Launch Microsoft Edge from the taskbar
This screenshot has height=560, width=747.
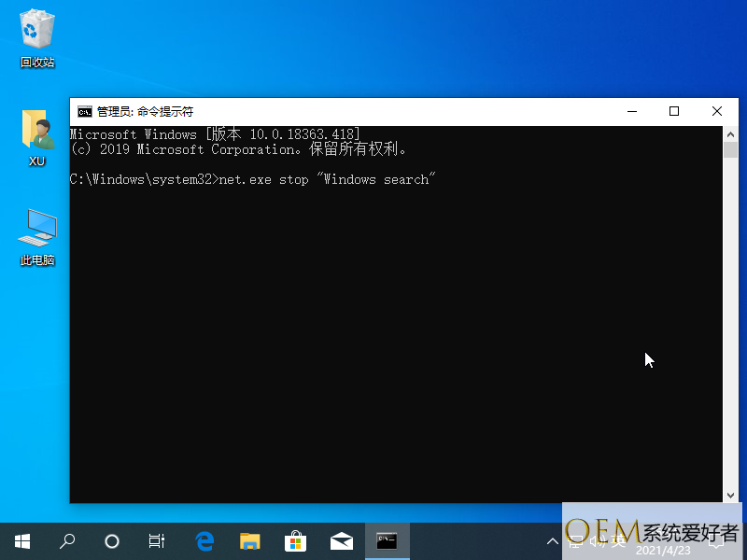[x=204, y=540]
